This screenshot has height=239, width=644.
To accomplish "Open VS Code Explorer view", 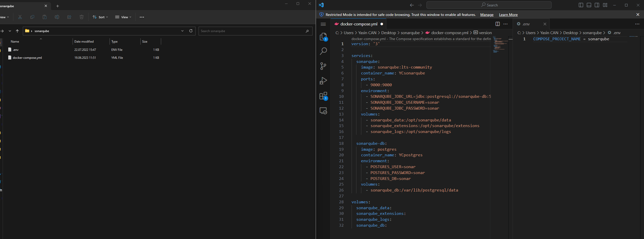I will (323, 37).
